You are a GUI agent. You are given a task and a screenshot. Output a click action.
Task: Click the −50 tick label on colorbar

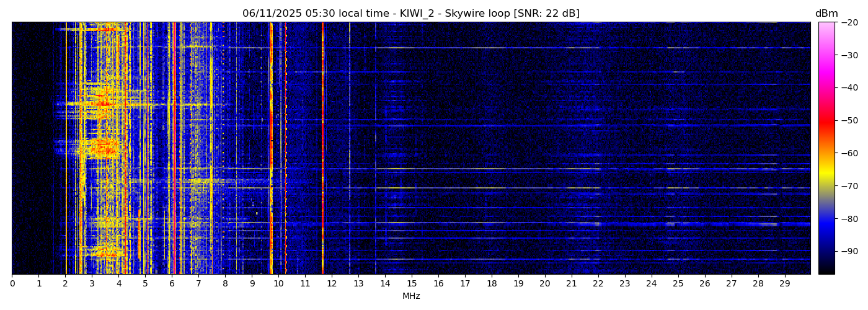pos(848,120)
